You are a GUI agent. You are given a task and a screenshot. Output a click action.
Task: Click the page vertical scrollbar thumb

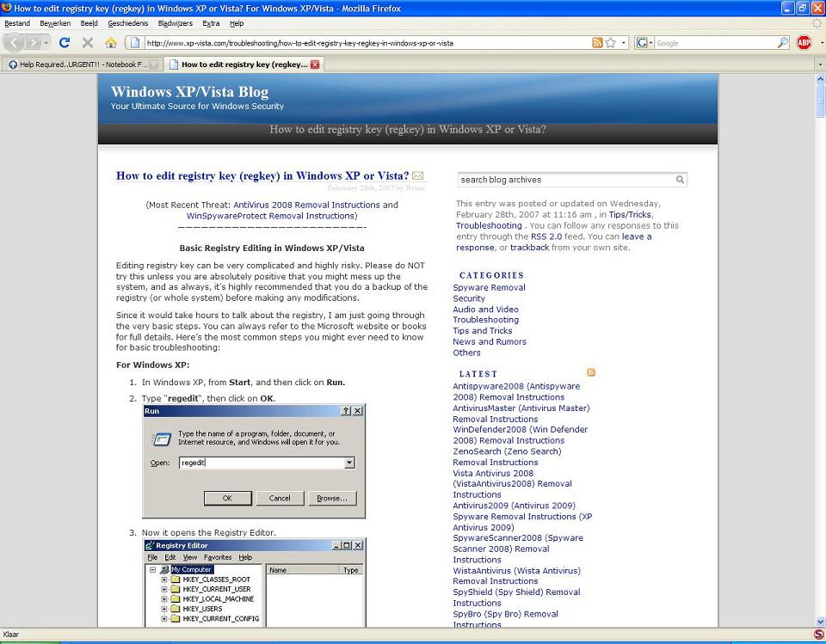coord(820,101)
